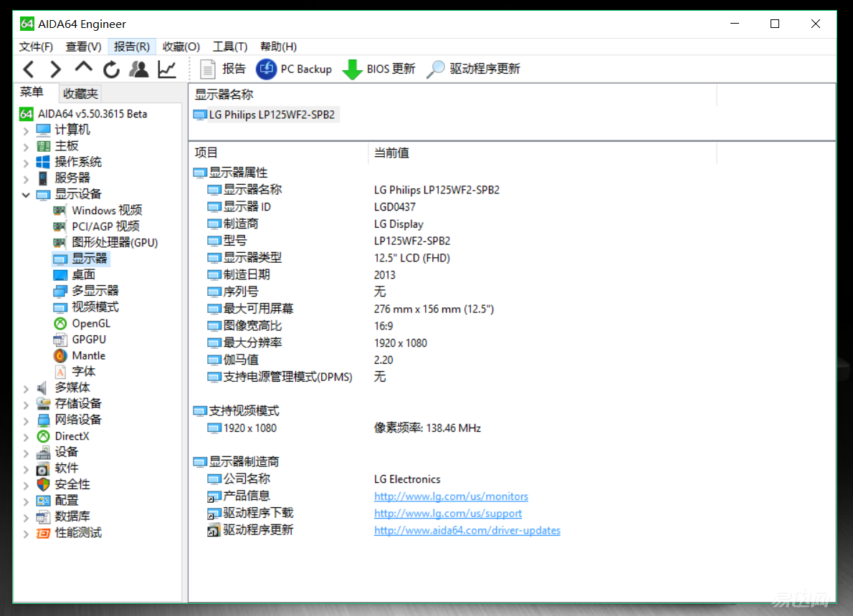Expand the 网络设备 tree node
853x616 pixels.
(x=26, y=420)
